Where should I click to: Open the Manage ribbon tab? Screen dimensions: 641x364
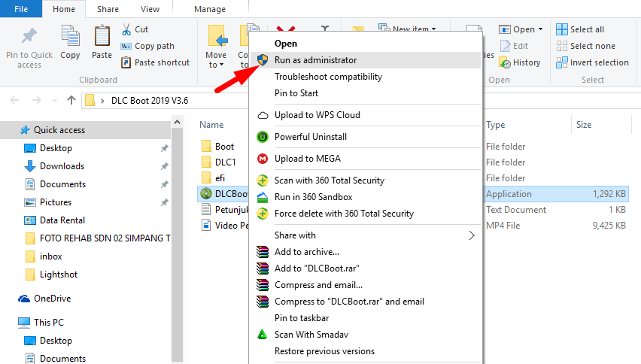coord(210,9)
